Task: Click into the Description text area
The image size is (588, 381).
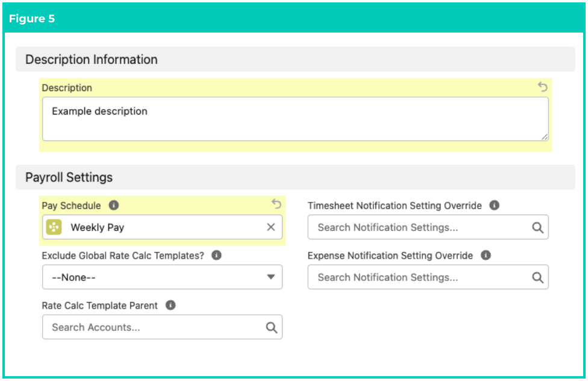Action: pyautogui.click(x=295, y=119)
